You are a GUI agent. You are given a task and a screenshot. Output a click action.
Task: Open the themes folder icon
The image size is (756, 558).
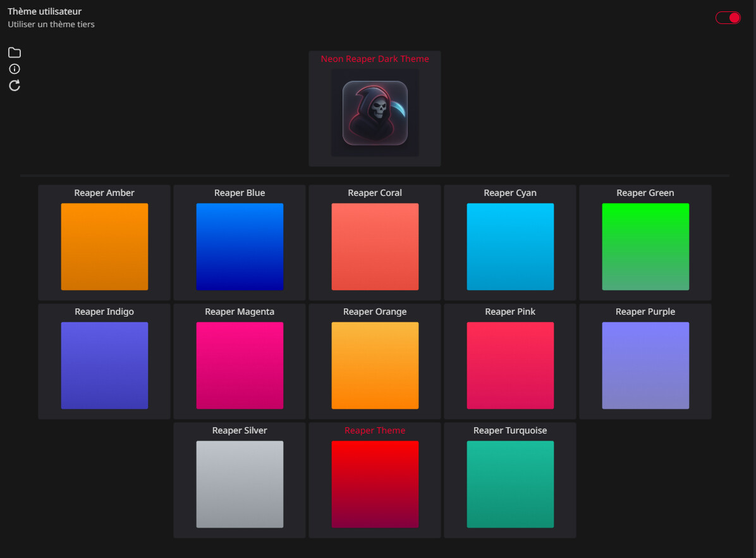click(x=15, y=52)
